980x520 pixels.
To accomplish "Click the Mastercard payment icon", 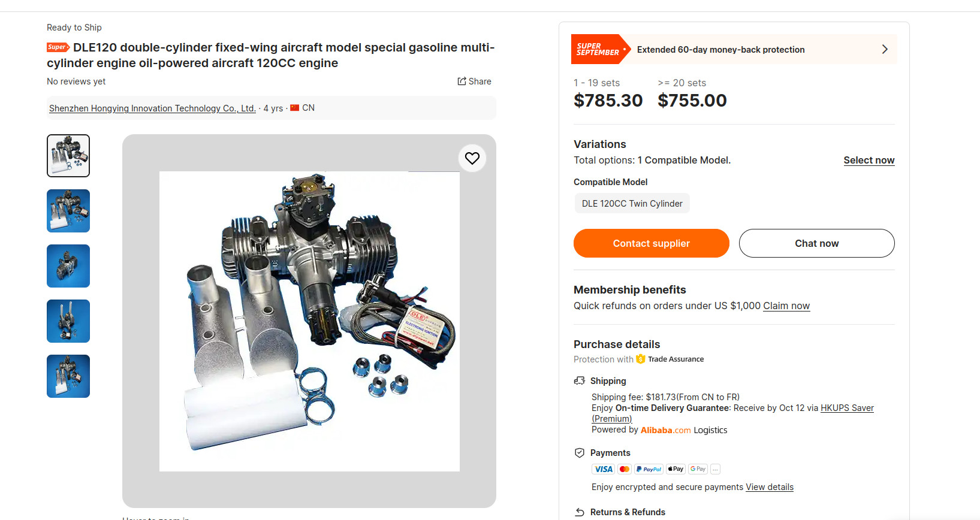I will 624,468.
